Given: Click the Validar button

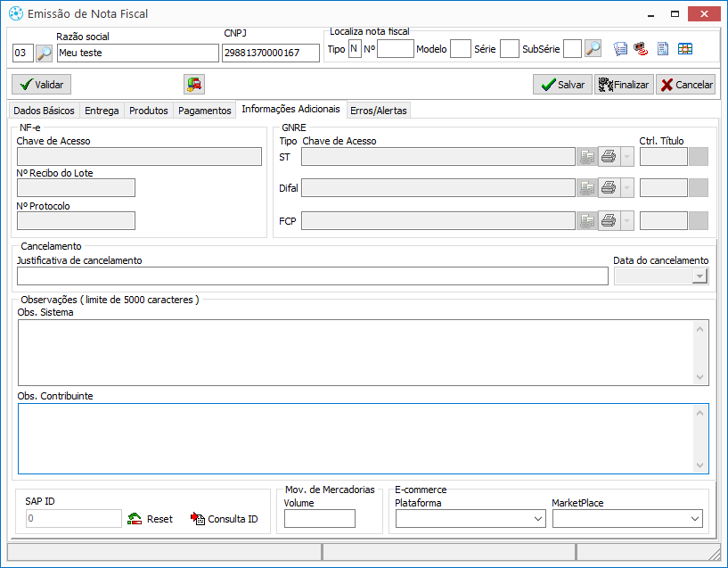Looking at the screenshot, I should 41,85.
